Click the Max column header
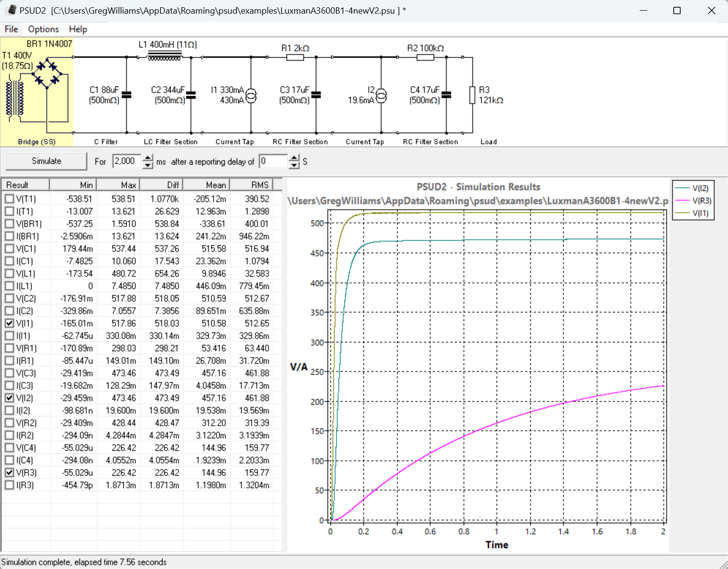The height and width of the screenshot is (569, 728). (119, 185)
